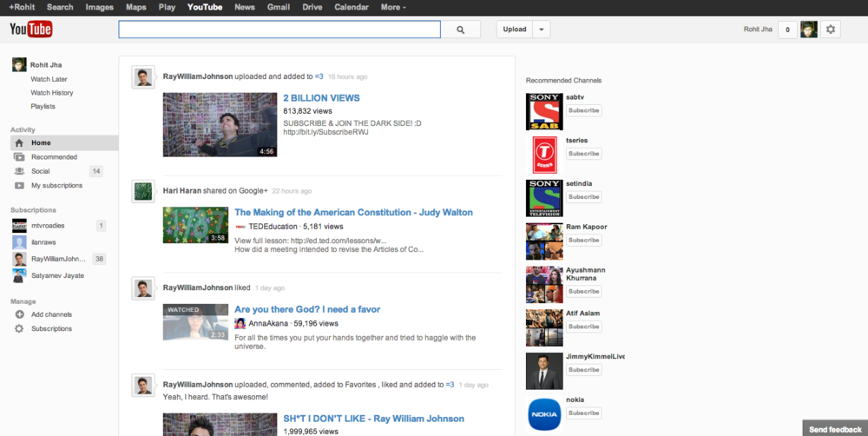
Task: Open Are you there God? video link
Action: [307, 309]
